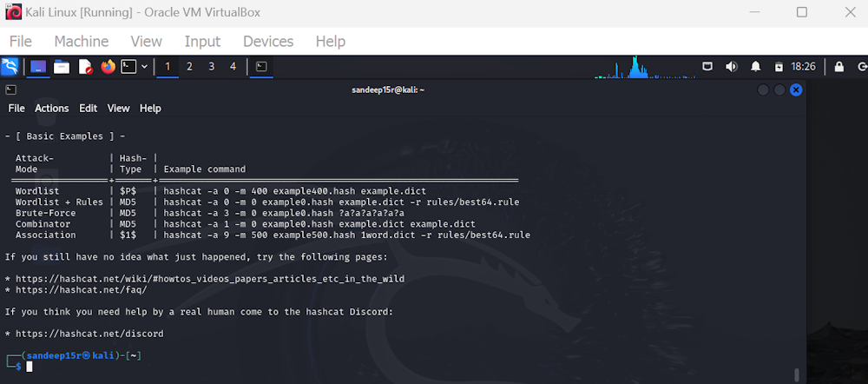The width and height of the screenshot is (868, 384).
Task: Click the Wordlist + Rules example command
Action: 341,202
